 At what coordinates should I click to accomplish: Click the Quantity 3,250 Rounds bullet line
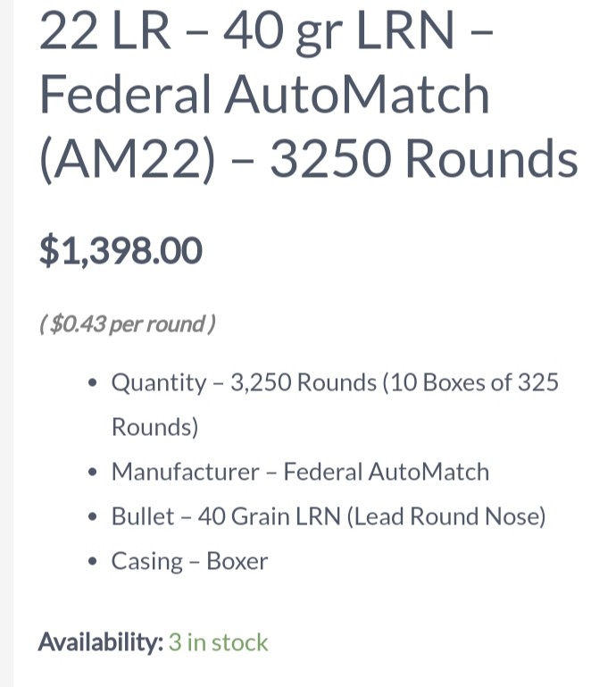click(x=335, y=404)
